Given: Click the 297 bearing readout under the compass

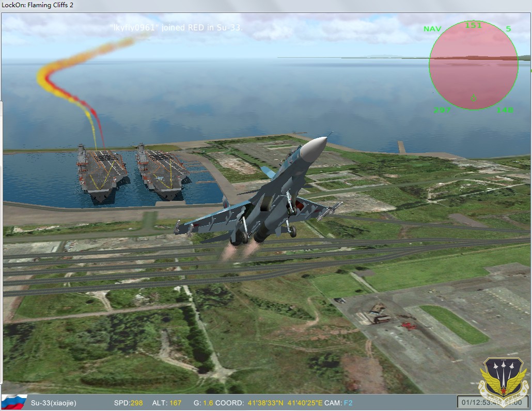Looking at the screenshot, I should pyautogui.click(x=442, y=110).
